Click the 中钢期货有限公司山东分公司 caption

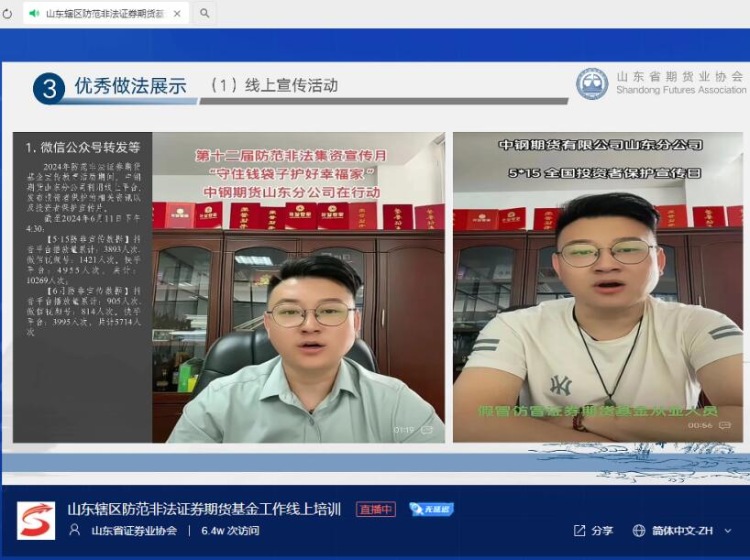(601, 145)
